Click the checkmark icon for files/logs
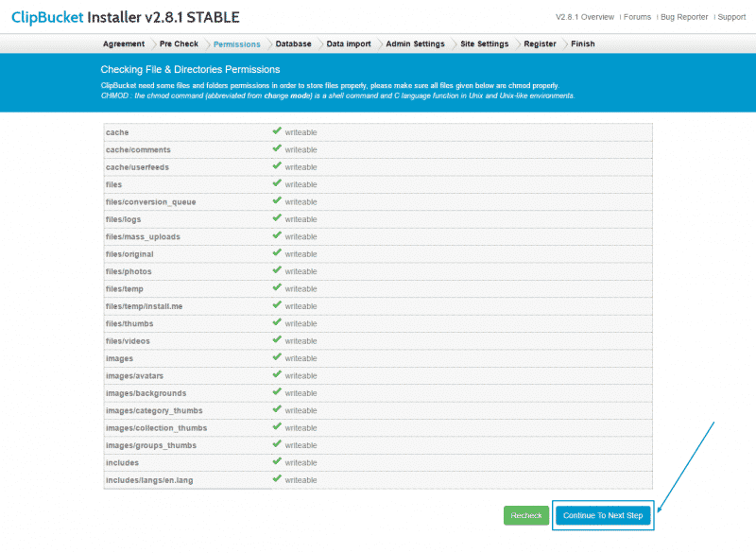 pos(277,218)
